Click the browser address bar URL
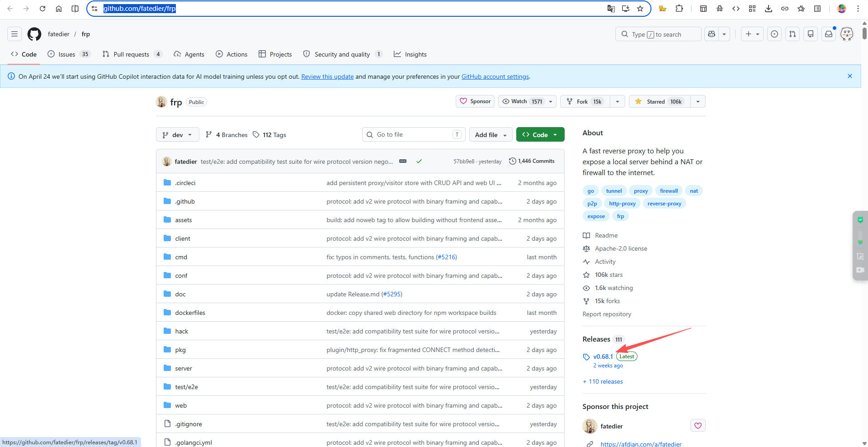The width and height of the screenshot is (868, 447). (140, 9)
